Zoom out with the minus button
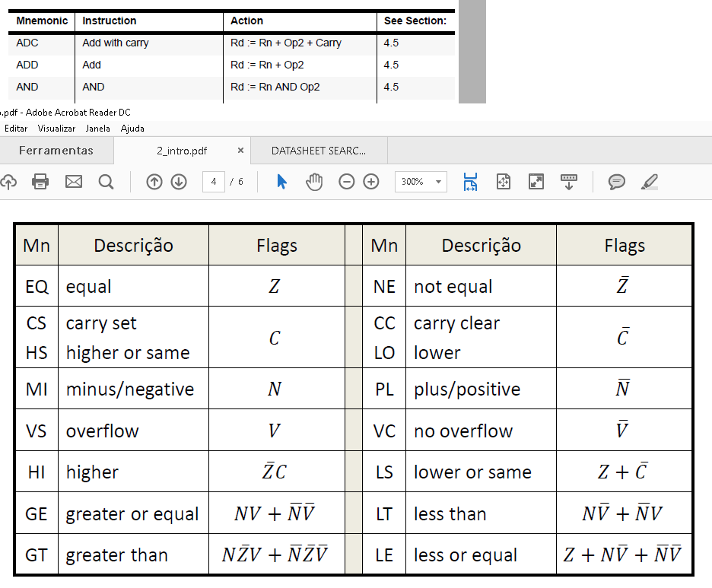The width and height of the screenshot is (712, 588). 347,182
